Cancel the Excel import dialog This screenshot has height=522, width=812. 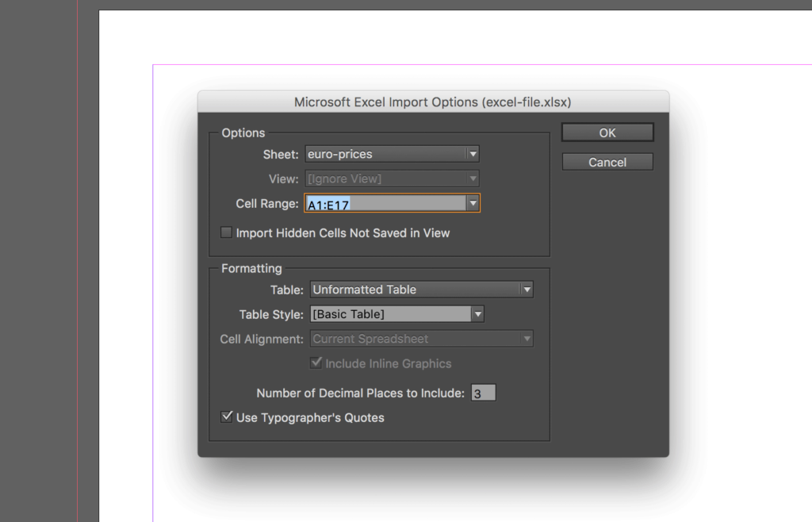click(607, 161)
